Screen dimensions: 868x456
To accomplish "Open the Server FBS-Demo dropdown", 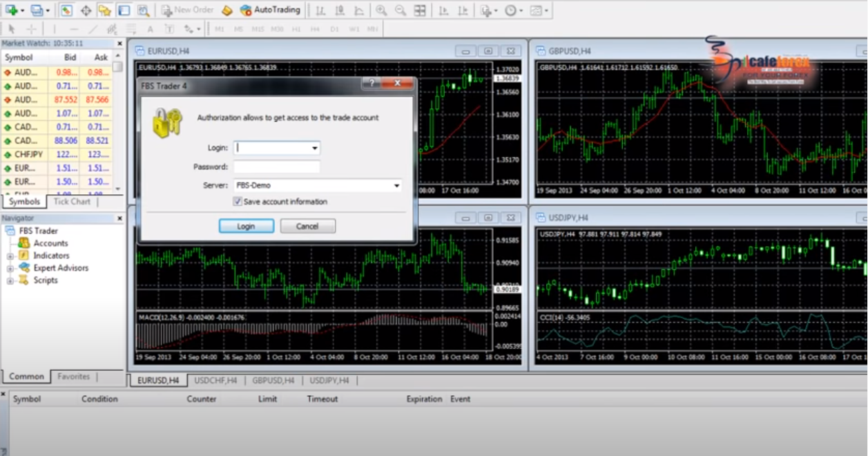I will (x=396, y=186).
